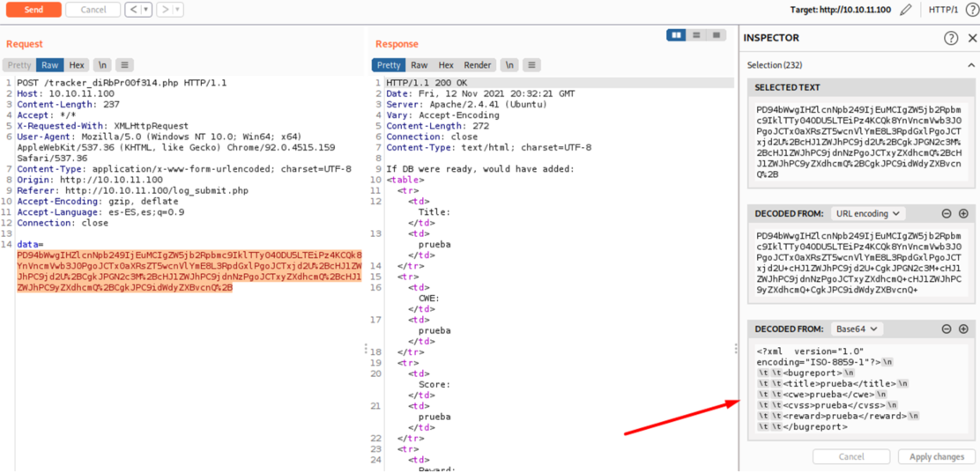Close the Inspector panel
The height and width of the screenshot is (473, 980).
tap(972, 38)
